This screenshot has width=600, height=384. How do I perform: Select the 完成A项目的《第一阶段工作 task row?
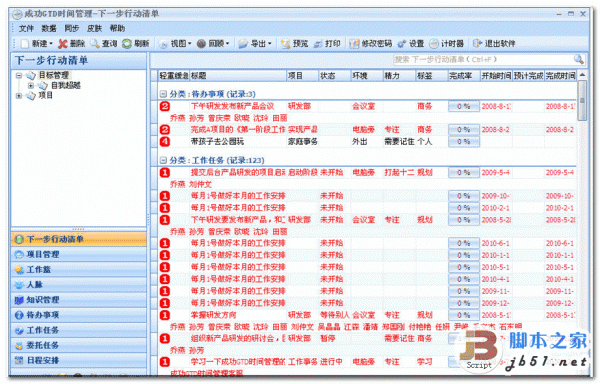[367, 130]
